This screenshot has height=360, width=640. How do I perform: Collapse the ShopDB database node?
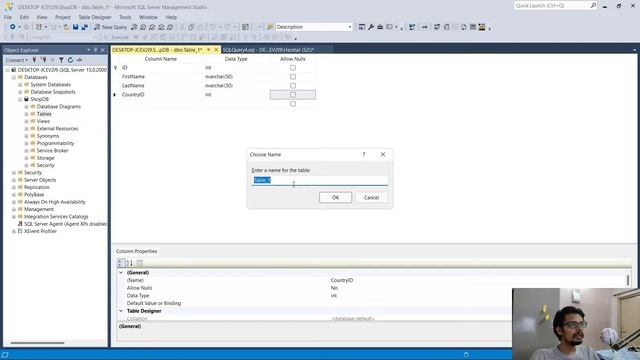pos(20,99)
